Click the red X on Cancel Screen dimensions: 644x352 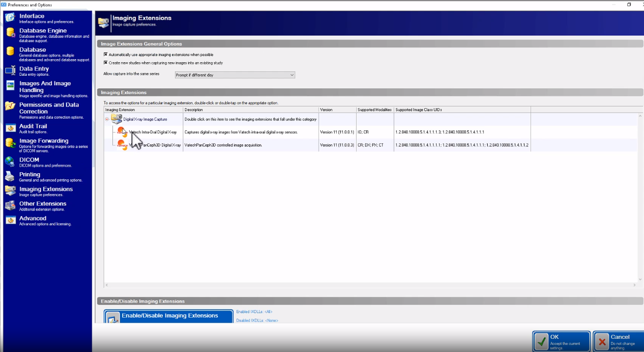(x=602, y=341)
